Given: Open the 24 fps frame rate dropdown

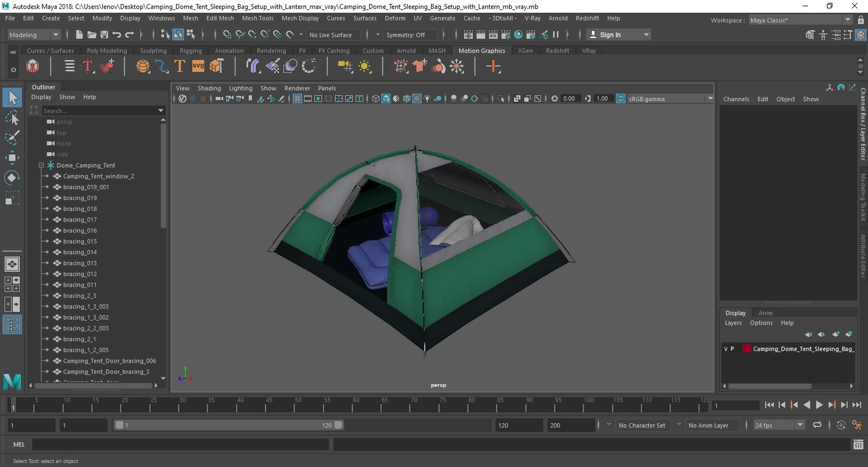Looking at the screenshot, I should [x=779, y=425].
